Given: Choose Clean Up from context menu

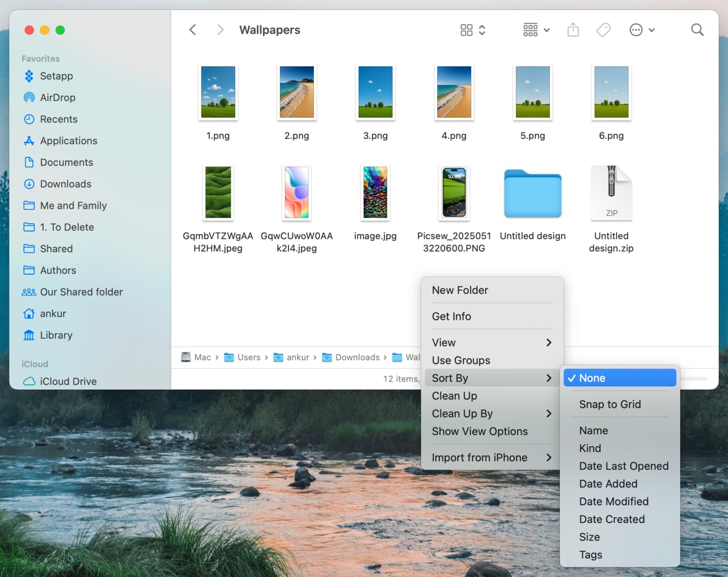Looking at the screenshot, I should tap(492, 396).
